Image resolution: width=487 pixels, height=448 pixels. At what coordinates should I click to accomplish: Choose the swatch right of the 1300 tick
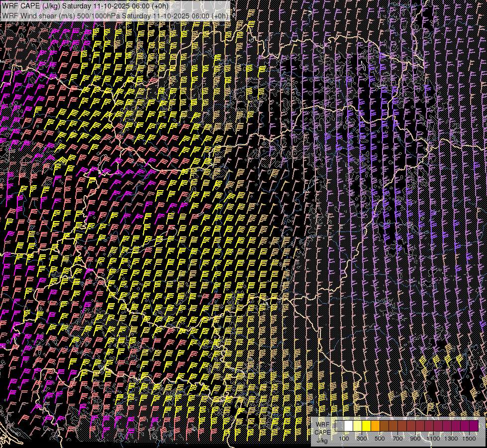pos(456,426)
